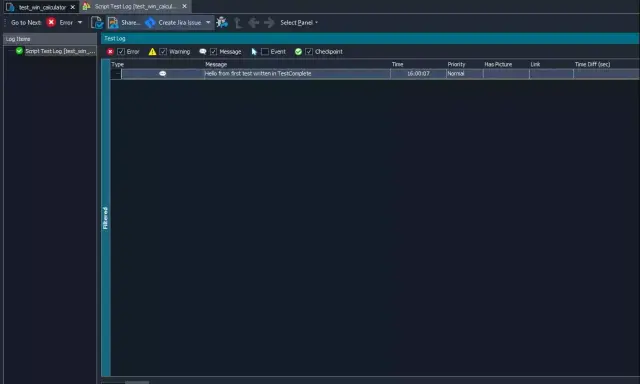
Task: Sort by the Has Picture column header
Action: pos(507,64)
